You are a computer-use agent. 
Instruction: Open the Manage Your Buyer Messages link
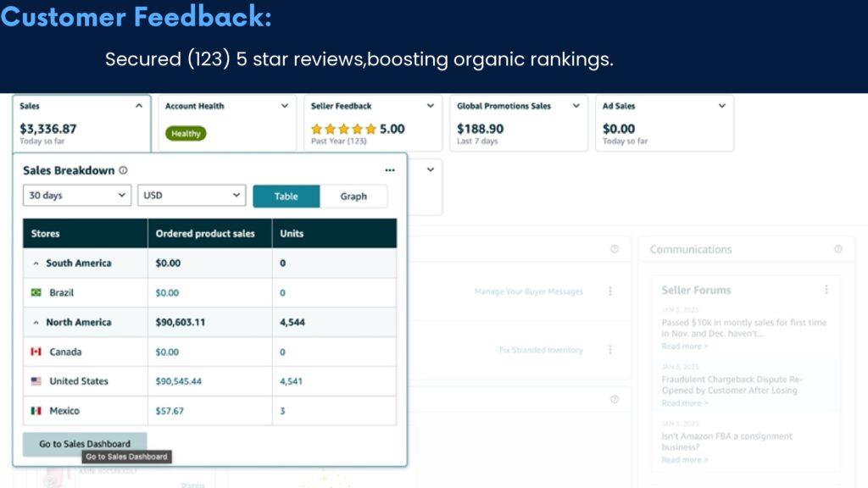click(x=529, y=291)
